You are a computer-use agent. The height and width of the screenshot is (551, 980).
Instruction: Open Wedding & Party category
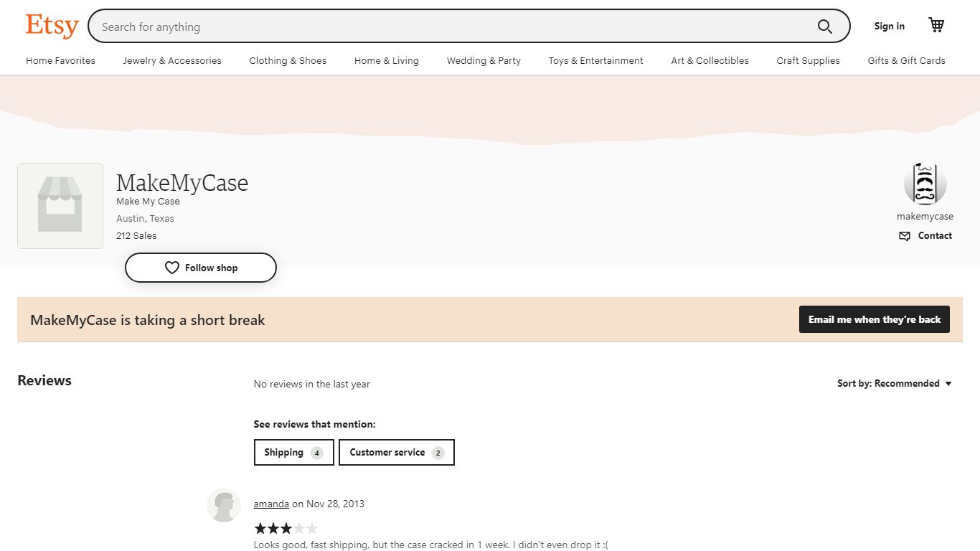[484, 60]
